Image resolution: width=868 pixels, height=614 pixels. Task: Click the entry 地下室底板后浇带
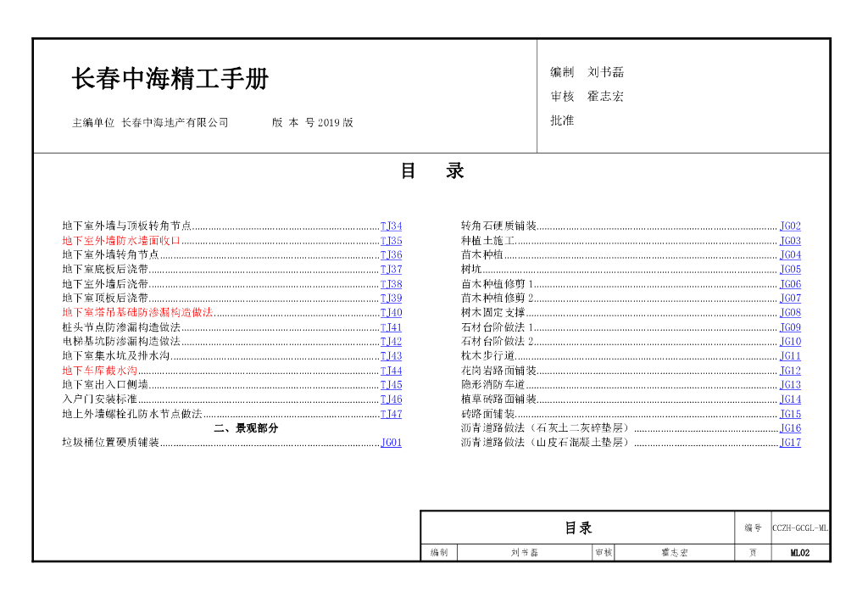click(x=105, y=269)
